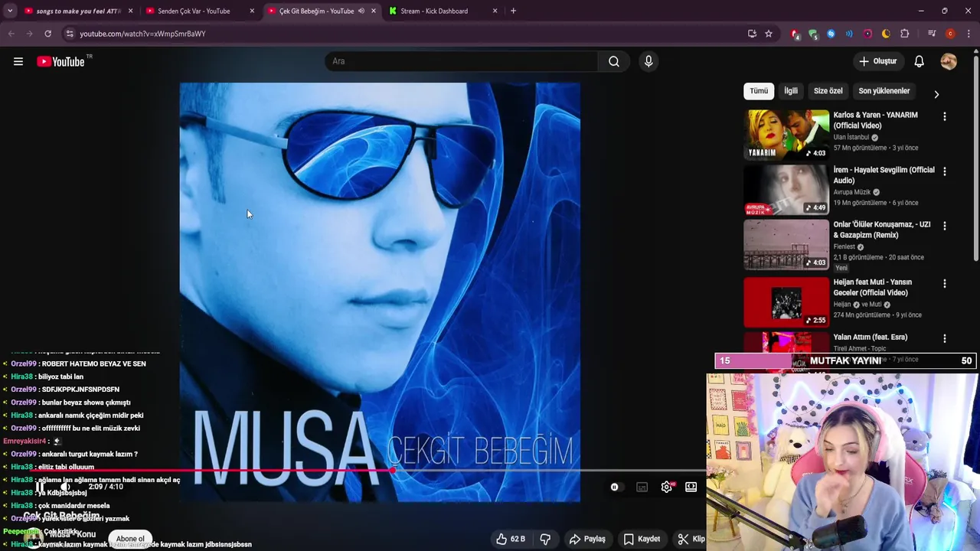Open options for İrem Hayalet Sevgilim

click(944, 171)
